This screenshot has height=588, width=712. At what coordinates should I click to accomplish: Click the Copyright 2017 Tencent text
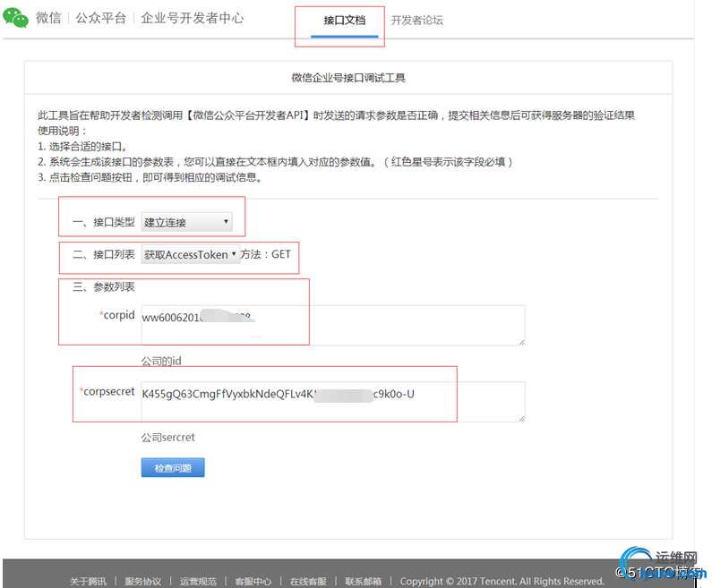coord(502,581)
